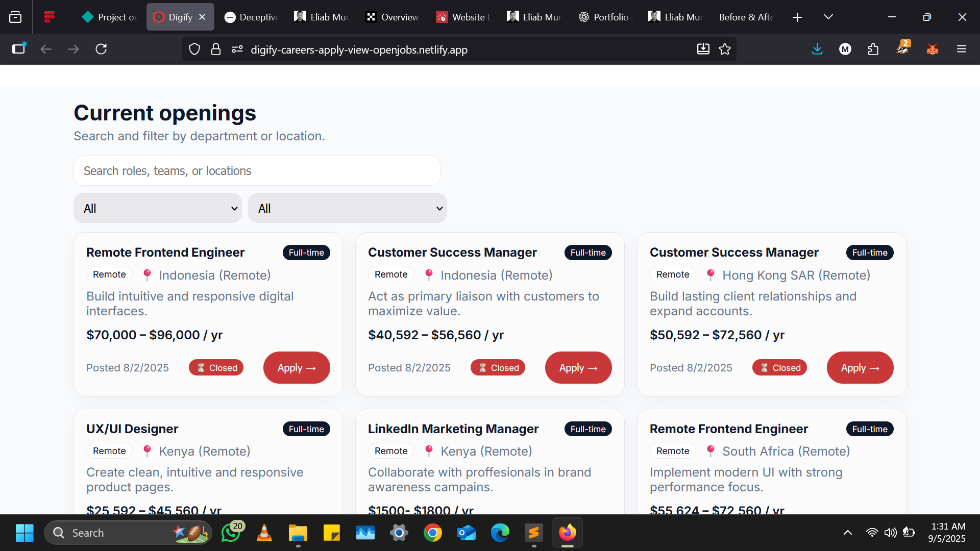This screenshot has width=980, height=551.
Task: Reload the current page
Action: (101, 49)
